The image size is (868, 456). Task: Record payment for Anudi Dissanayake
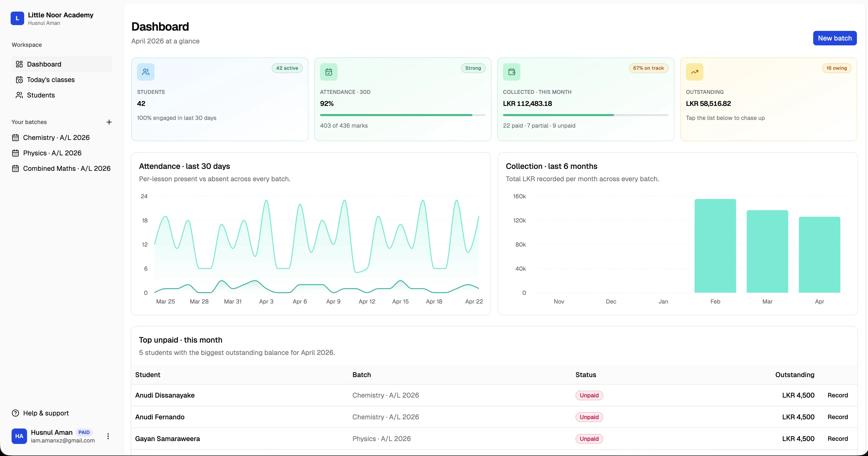click(x=838, y=395)
